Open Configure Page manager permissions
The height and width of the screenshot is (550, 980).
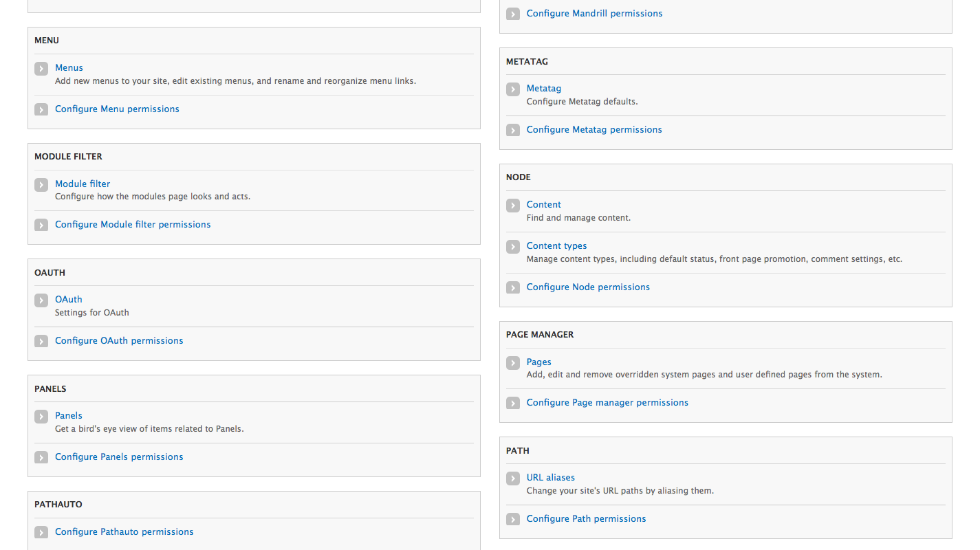point(607,402)
